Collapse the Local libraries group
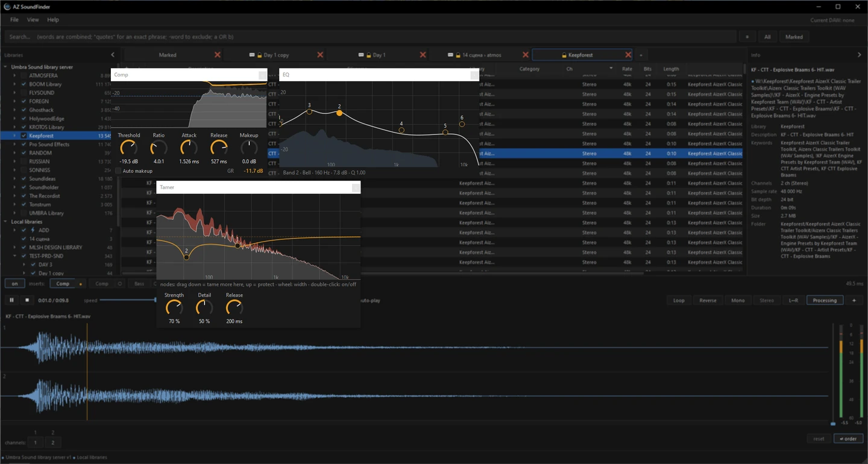 coord(6,222)
